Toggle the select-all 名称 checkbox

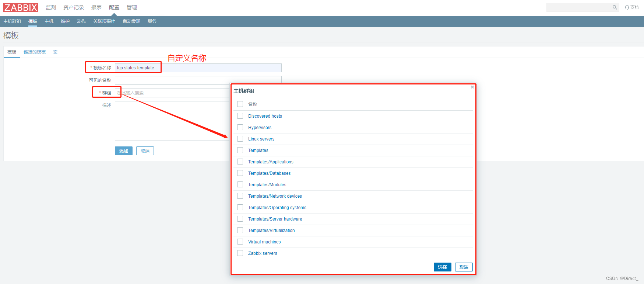pyautogui.click(x=240, y=104)
